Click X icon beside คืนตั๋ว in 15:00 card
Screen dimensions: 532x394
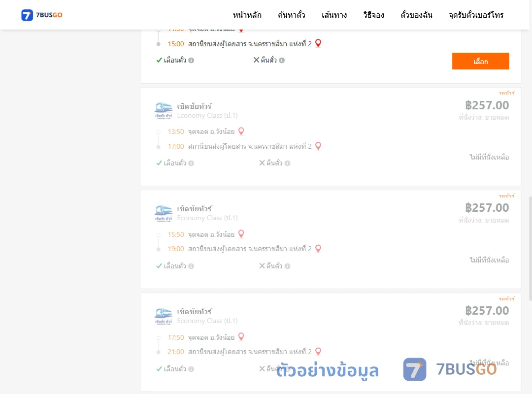257,60
